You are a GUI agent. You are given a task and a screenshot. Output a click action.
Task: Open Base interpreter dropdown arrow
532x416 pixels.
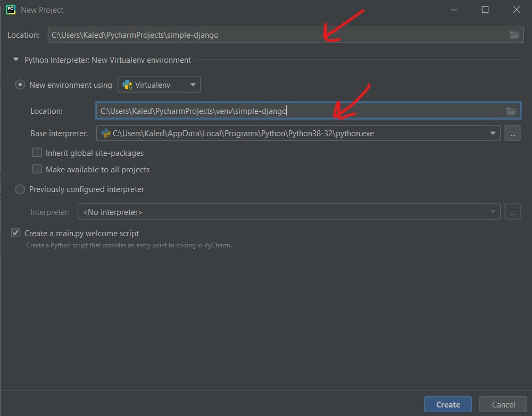pyautogui.click(x=493, y=134)
